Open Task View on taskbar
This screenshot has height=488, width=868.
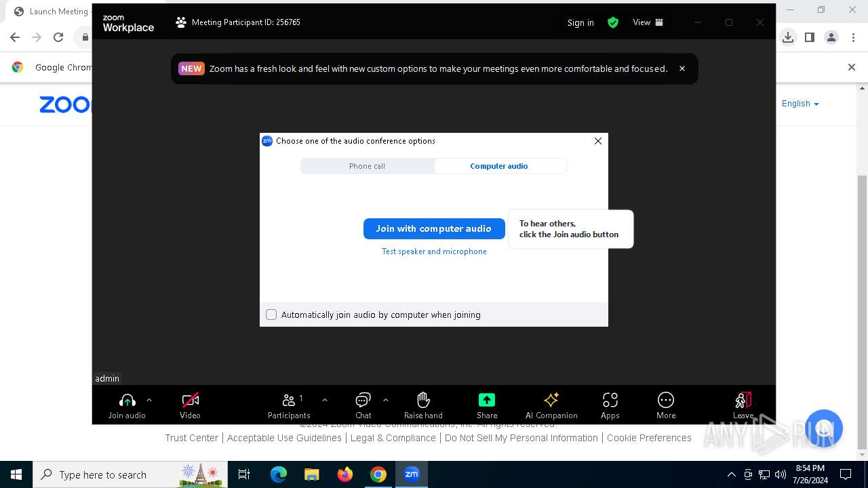[x=244, y=474]
